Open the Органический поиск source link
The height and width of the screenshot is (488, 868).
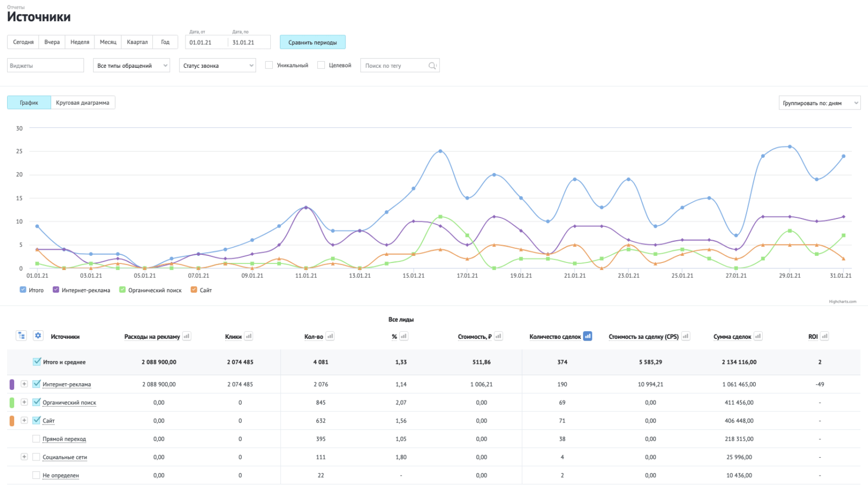coord(69,402)
